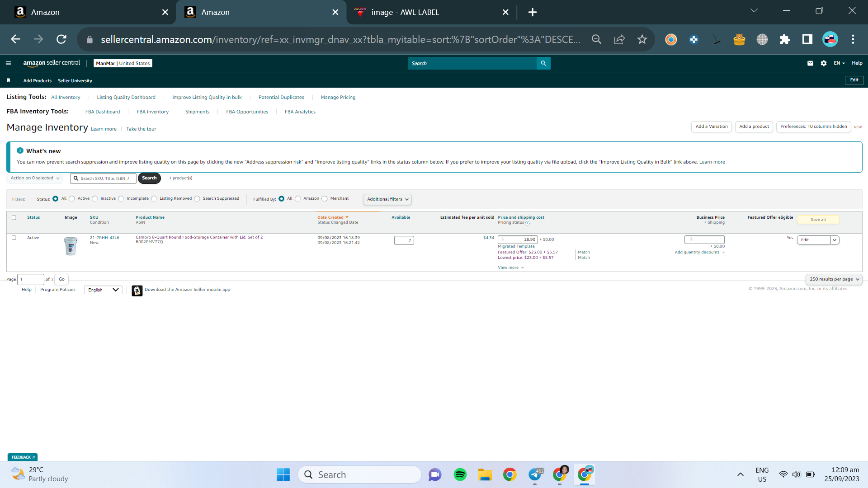Viewport: 868px width, 488px height.
Task: Open File Explorer from the taskbar
Action: click(x=485, y=474)
